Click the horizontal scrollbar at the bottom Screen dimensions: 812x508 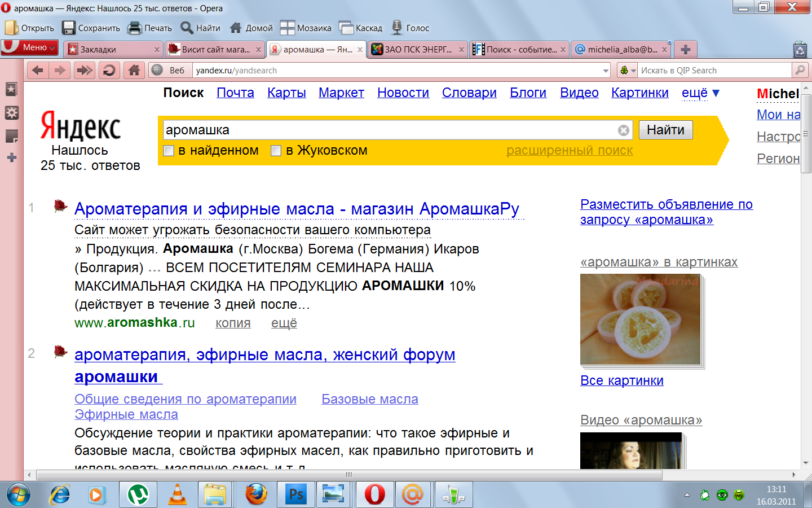tap(350, 475)
